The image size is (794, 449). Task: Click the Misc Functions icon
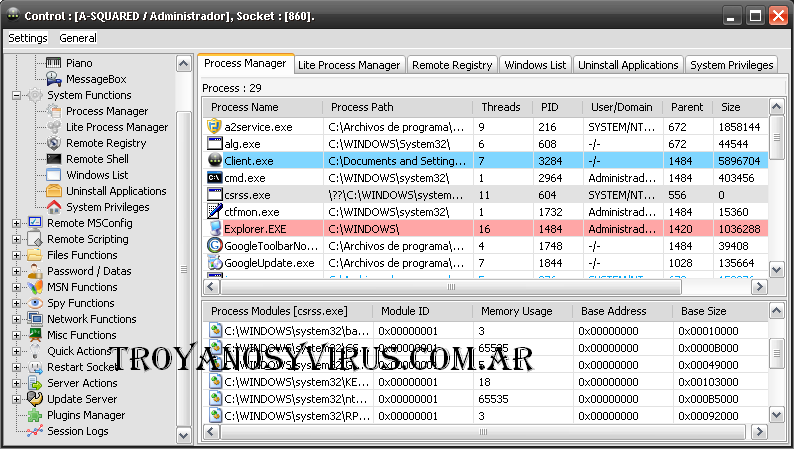tap(35, 335)
